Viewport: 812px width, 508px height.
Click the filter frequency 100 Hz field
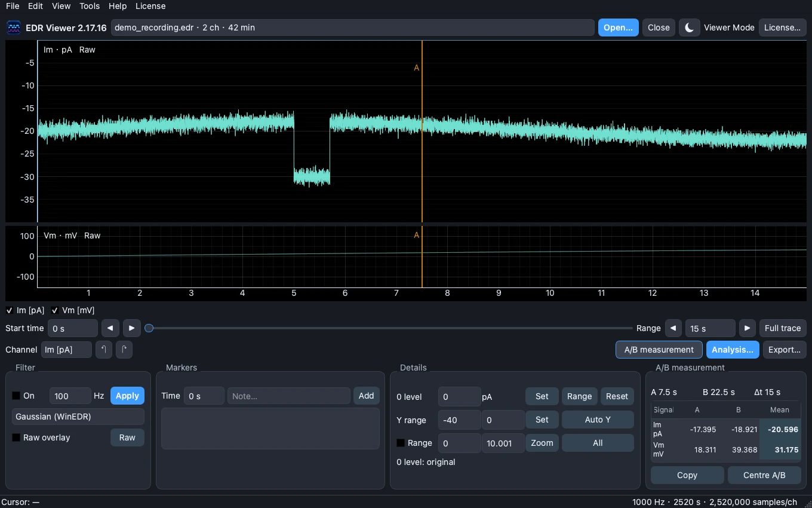pyautogui.click(x=70, y=396)
